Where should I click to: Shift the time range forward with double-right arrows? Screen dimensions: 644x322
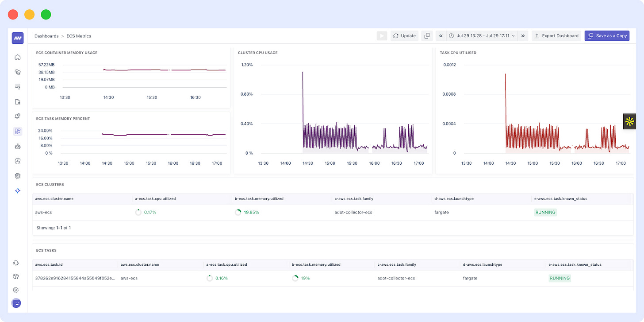[x=523, y=36]
